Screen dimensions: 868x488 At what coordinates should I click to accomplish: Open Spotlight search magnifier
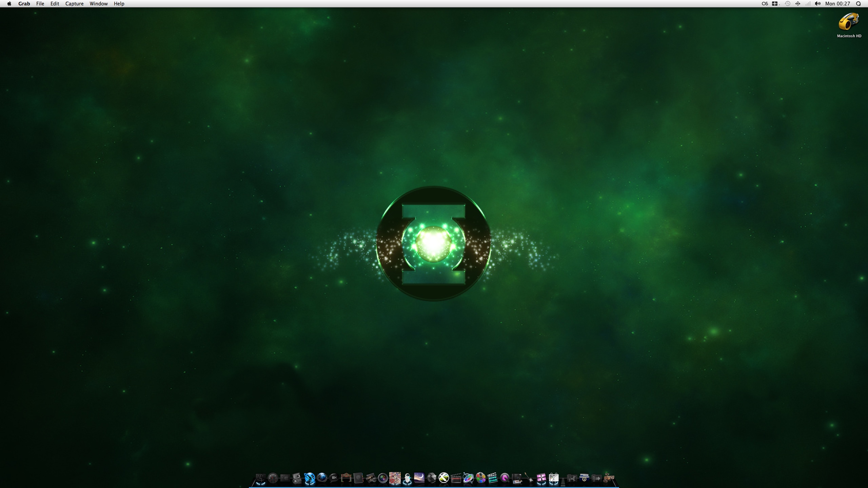[859, 4]
